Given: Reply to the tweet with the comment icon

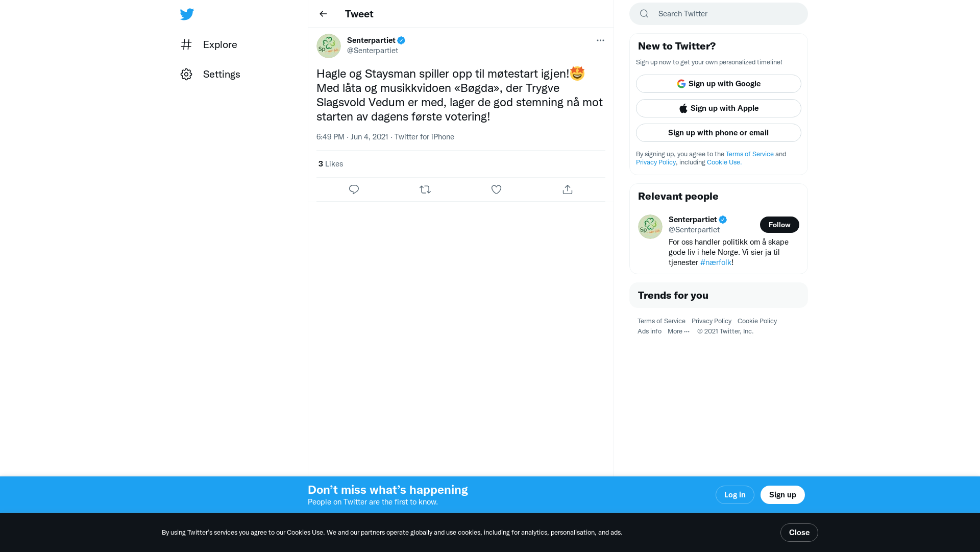Looking at the screenshot, I should tap(354, 189).
